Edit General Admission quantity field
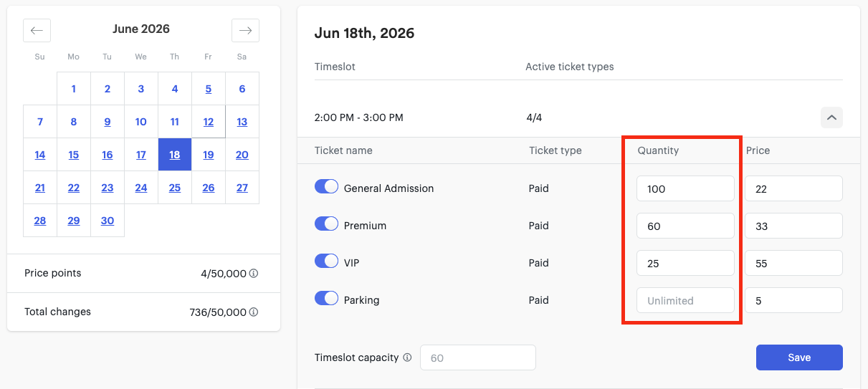This screenshot has height=389, width=868. [x=685, y=188]
